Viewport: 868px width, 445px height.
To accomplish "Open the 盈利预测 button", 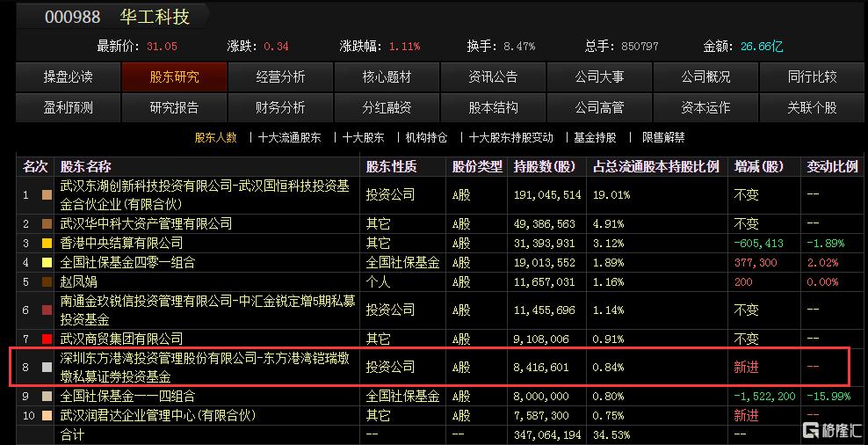I will [69, 107].
